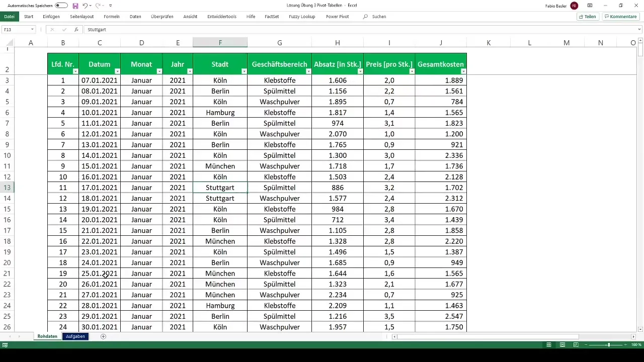Open the Formeln ribbon tab
The height and width of the screenshot is (362, 644).
[112, 17]
